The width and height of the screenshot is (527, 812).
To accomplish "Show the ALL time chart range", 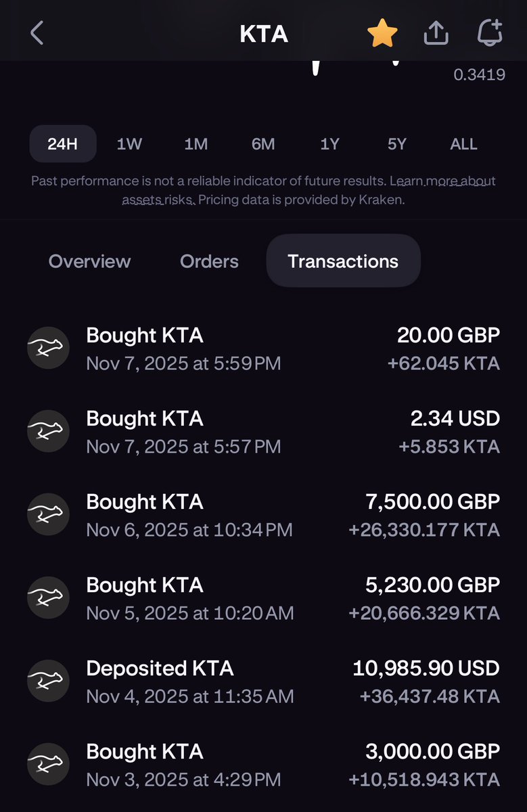I will click(x=463, y=144).
